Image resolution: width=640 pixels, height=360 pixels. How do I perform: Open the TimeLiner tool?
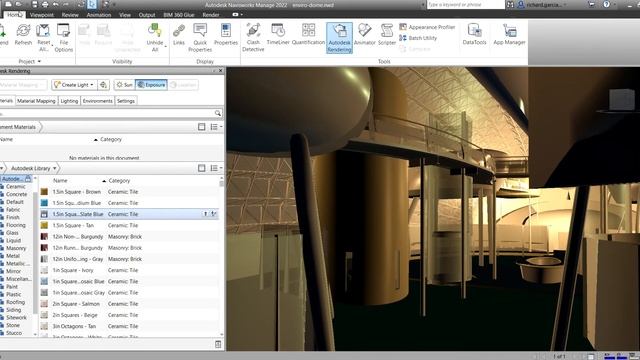point(278,34)
